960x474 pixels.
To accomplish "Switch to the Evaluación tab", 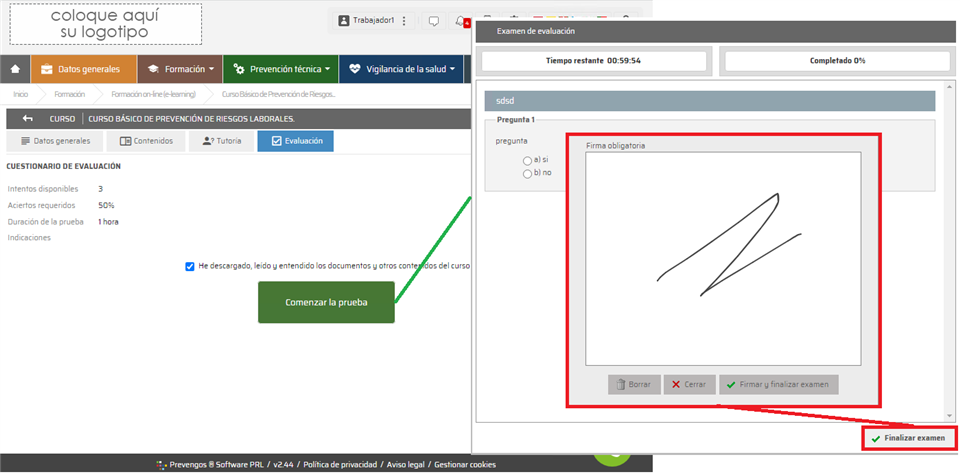I will point(296,141).
